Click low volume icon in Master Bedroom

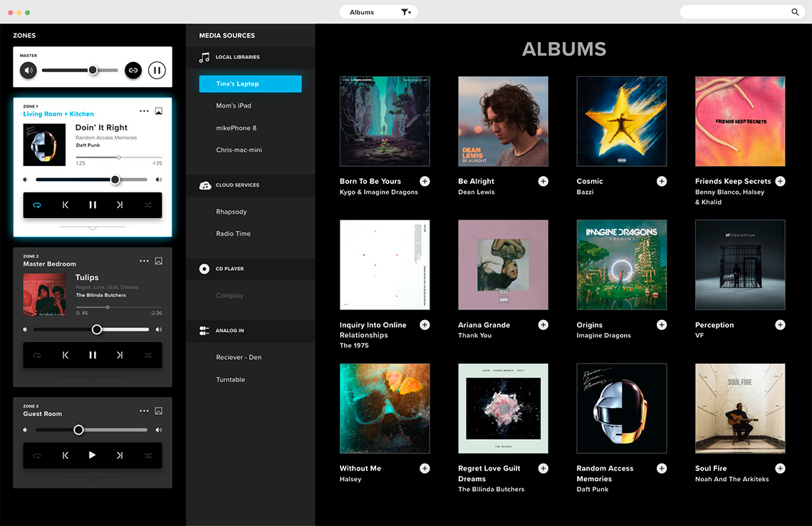pos(25,329)
